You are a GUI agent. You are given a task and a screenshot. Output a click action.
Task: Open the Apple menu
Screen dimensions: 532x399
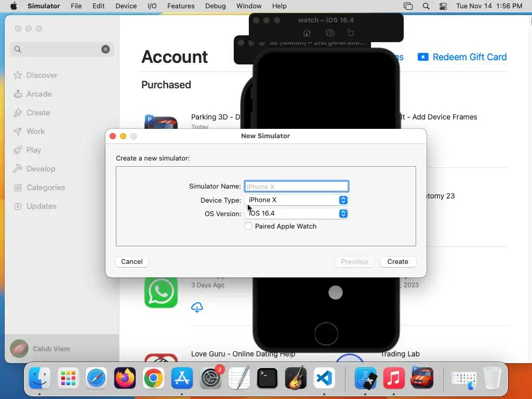pos(14,6)
